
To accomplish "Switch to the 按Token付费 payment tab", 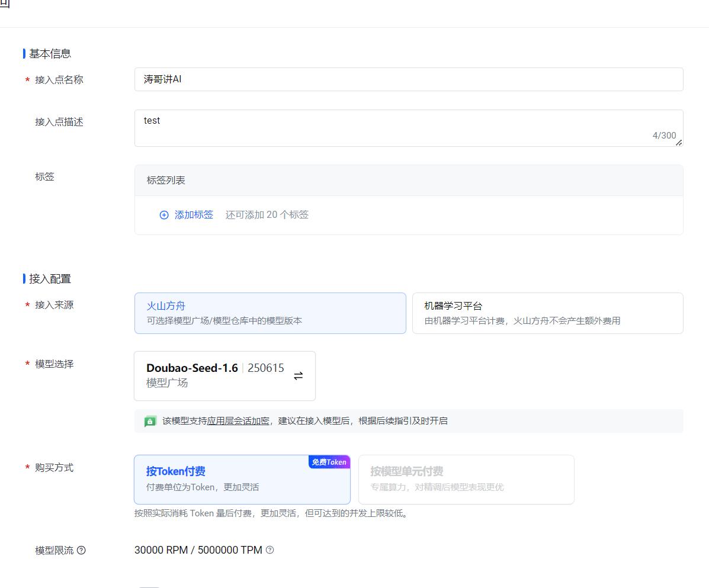I will pos(242,480).
